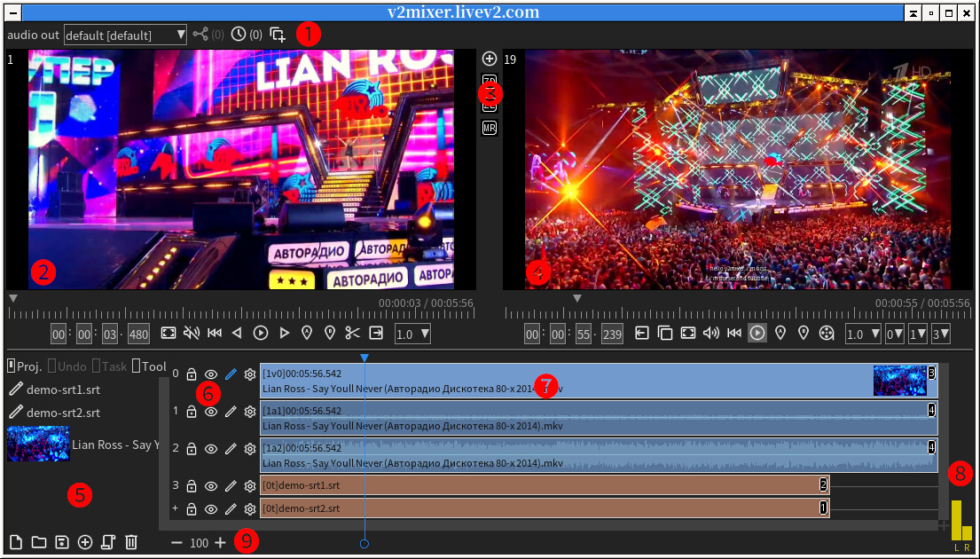Viewport: 980px width, 559px height.
Task: Click the gear settings icon on track 2
Action: [x=249, y=449]
